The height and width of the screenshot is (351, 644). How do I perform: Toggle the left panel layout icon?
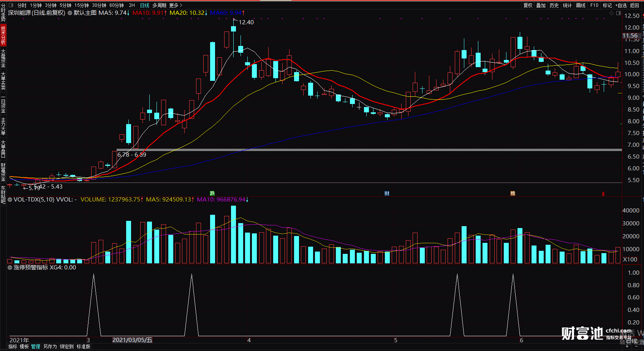pos(11,5)
